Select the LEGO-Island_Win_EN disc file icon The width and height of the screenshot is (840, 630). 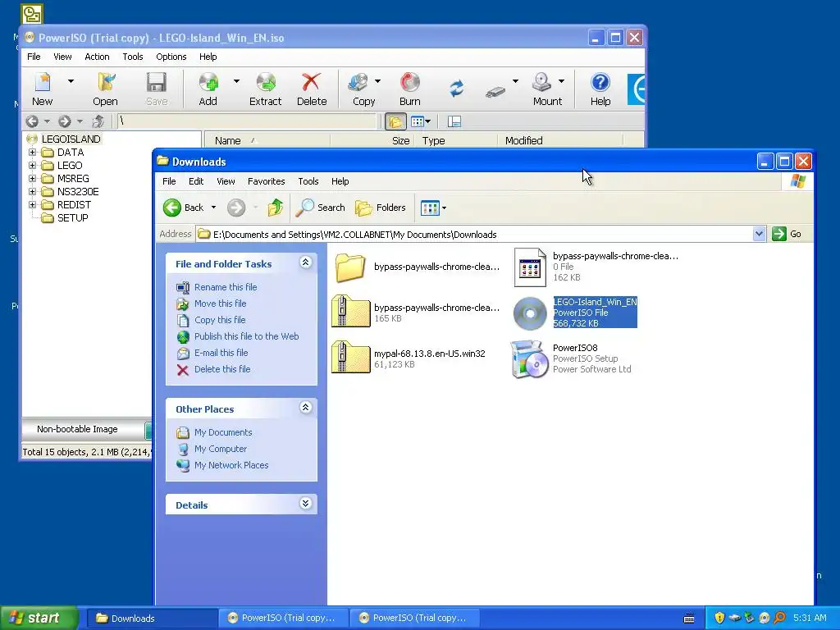pyautogui.click(x=530, y=313)
